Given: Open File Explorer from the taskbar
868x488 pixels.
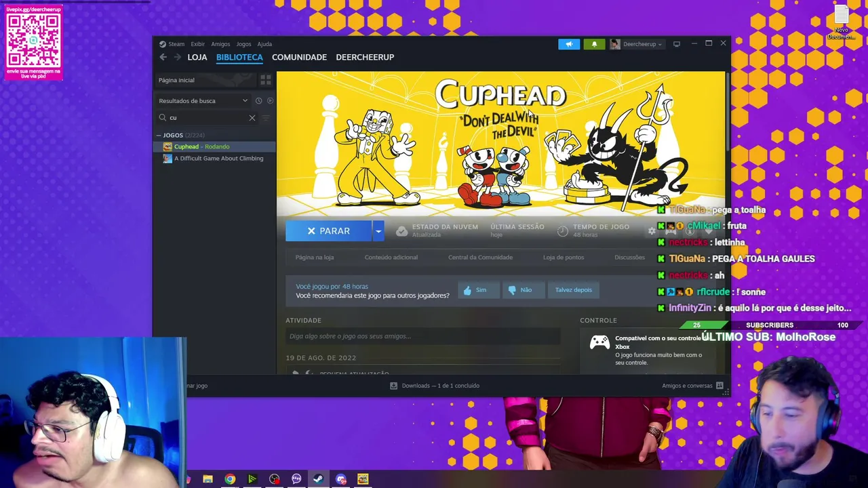Looking at the screenshot, I should coord(208,479).
